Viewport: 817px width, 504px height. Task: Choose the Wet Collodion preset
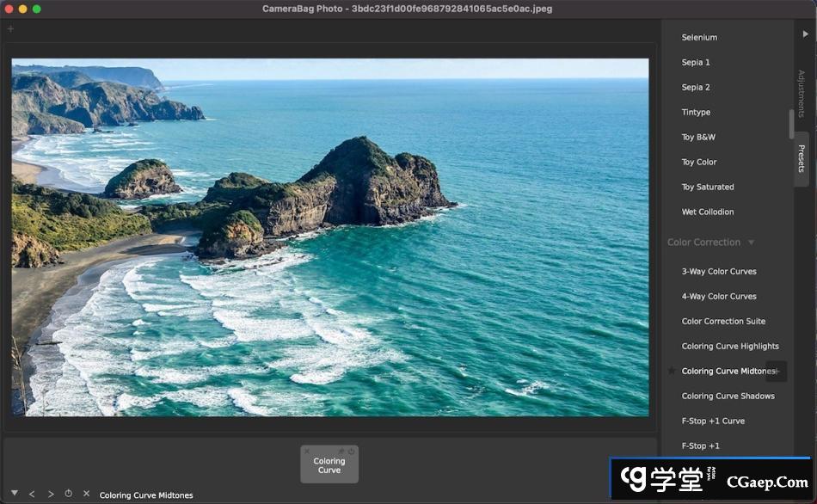[708, 212]
